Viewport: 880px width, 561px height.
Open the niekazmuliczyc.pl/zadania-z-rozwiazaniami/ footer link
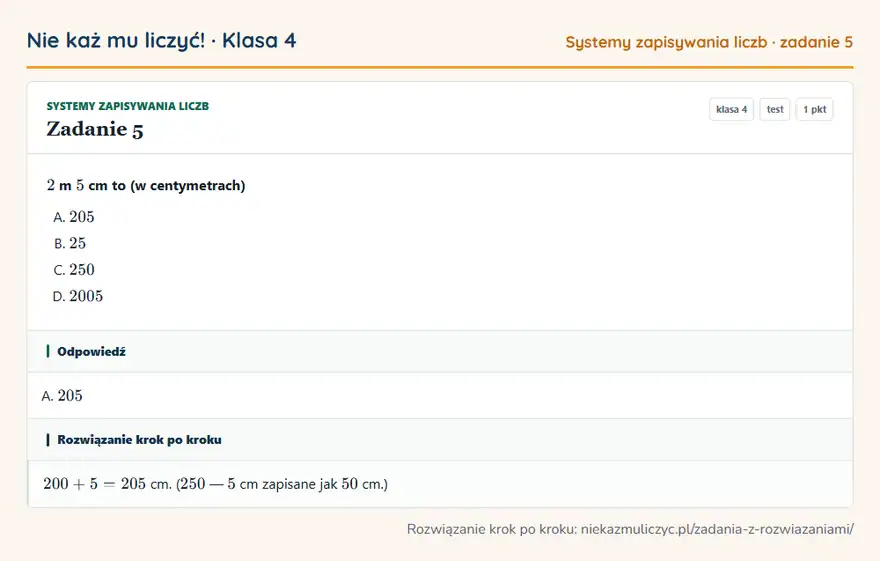pos(717,529)
